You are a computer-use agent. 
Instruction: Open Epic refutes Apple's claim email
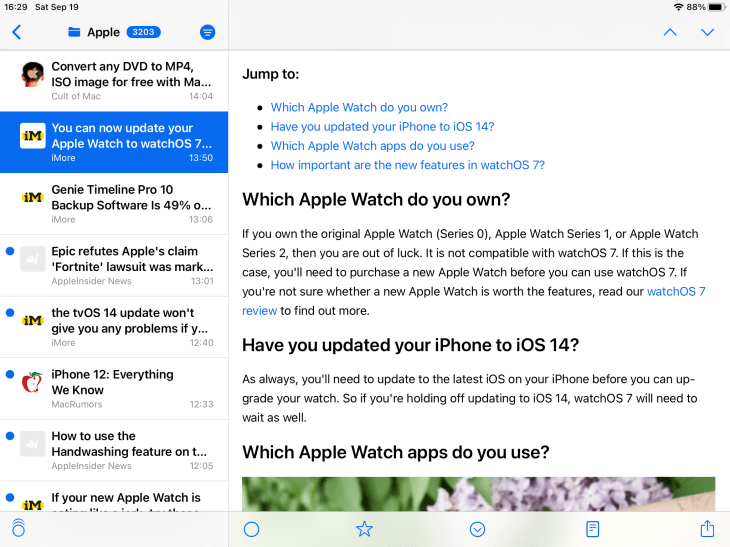tap(114, 265)
